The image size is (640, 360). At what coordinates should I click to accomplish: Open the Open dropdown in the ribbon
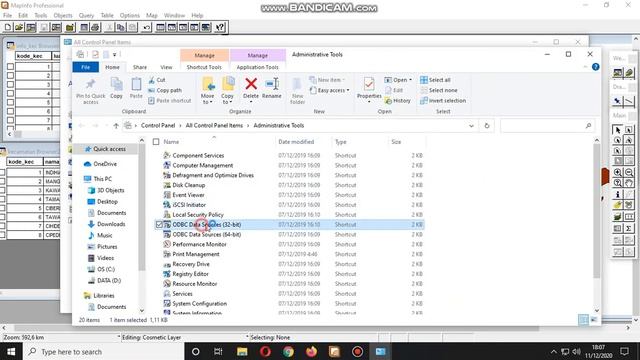click(x=398, y=80)
